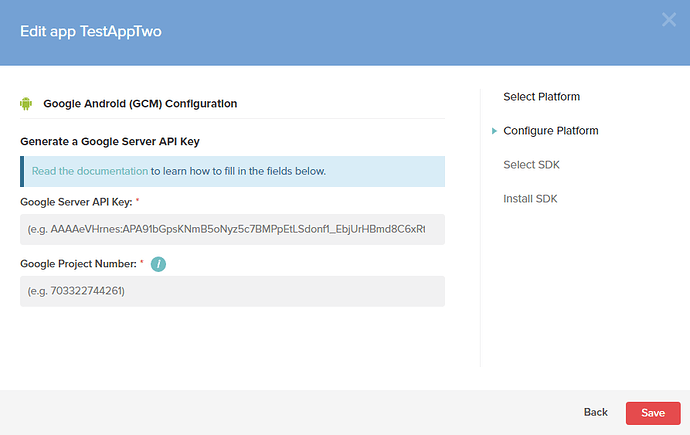690x435 pixels.
Task: Click the Edit app TestAppTwo title
Action: 91,32
